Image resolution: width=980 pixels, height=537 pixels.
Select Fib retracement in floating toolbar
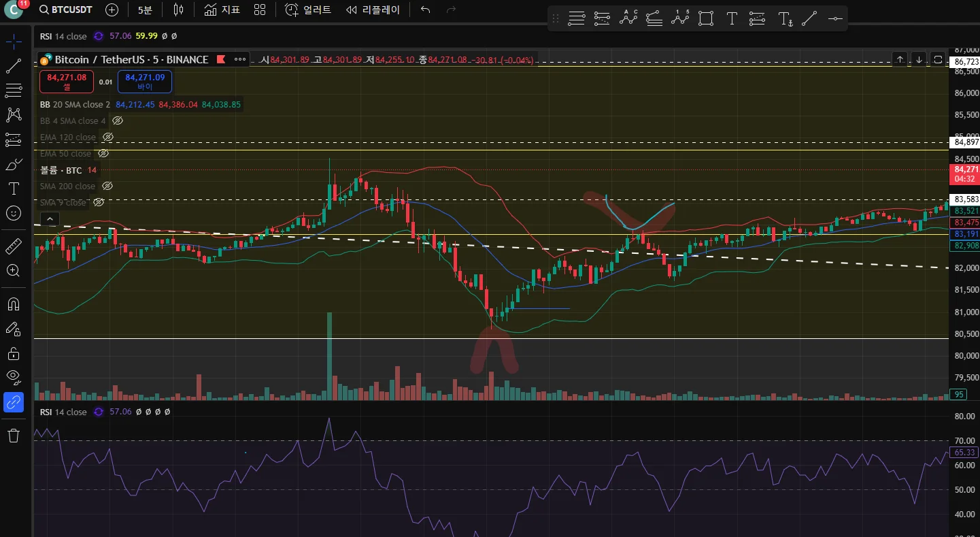click(x=577, y=19)
